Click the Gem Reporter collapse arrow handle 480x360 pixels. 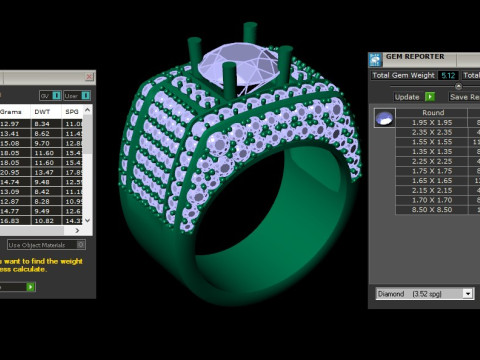point(458,86)
